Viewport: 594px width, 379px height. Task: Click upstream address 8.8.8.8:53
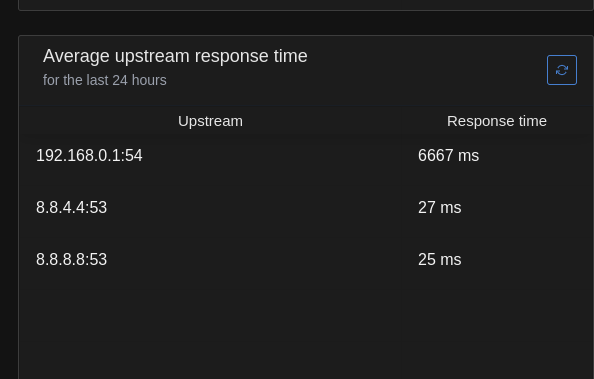point(71,260)
